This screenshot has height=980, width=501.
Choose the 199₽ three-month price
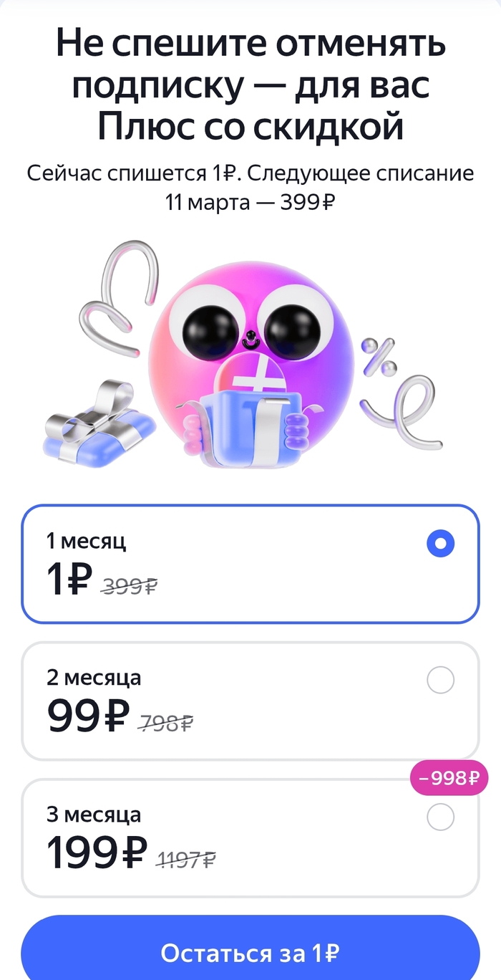point(97,852)
